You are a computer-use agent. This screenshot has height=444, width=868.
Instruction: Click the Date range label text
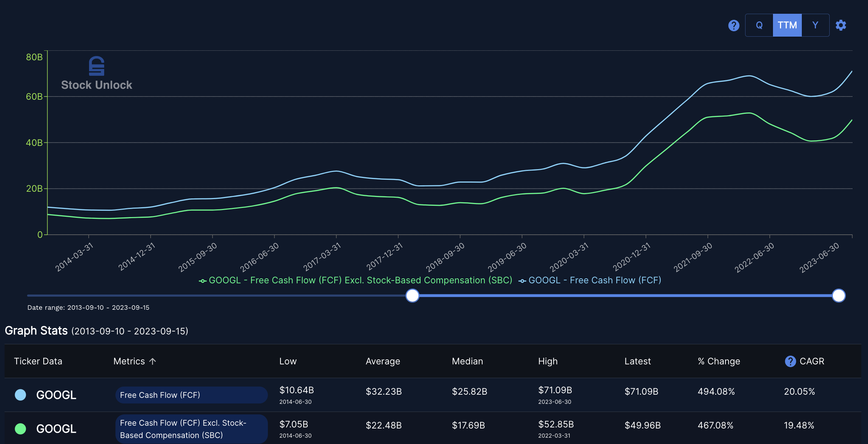coord(88,308)
